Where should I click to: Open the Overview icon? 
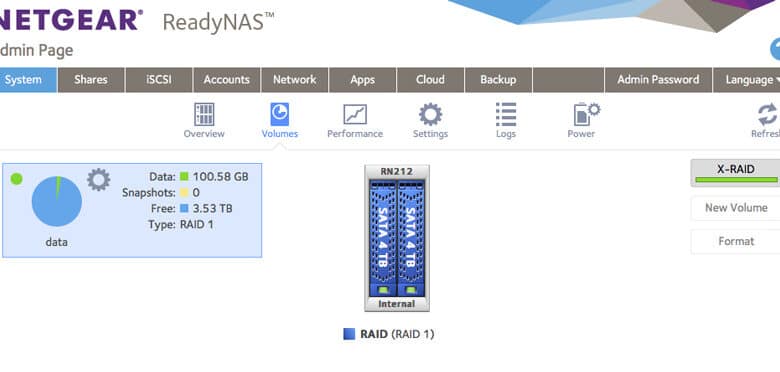point(204,115)
